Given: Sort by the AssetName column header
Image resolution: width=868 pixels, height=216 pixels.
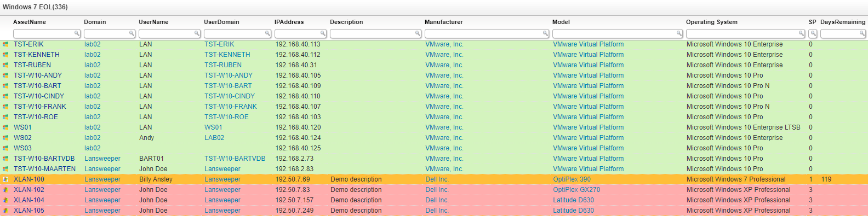Looking at the screenshot, I should (30, 22).
